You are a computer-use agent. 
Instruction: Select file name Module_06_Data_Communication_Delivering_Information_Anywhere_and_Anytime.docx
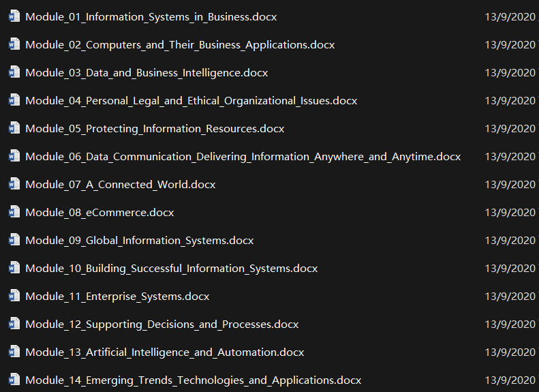tap(243, 157)
